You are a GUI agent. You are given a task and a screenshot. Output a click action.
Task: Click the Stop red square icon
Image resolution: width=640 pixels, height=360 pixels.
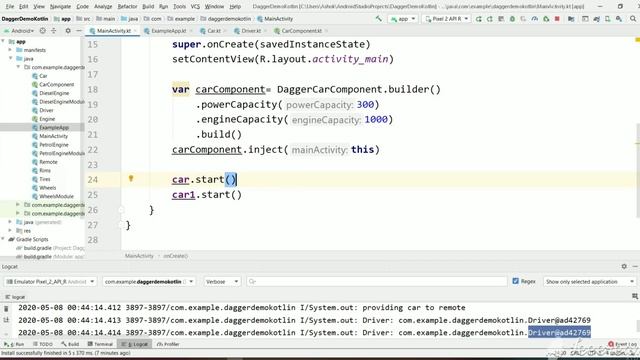click(557, 19)
